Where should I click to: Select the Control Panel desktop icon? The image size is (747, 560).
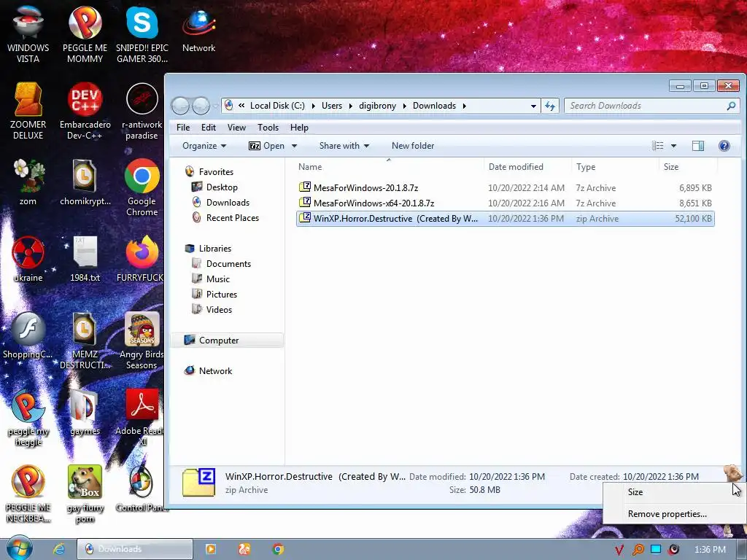point(142,489)
